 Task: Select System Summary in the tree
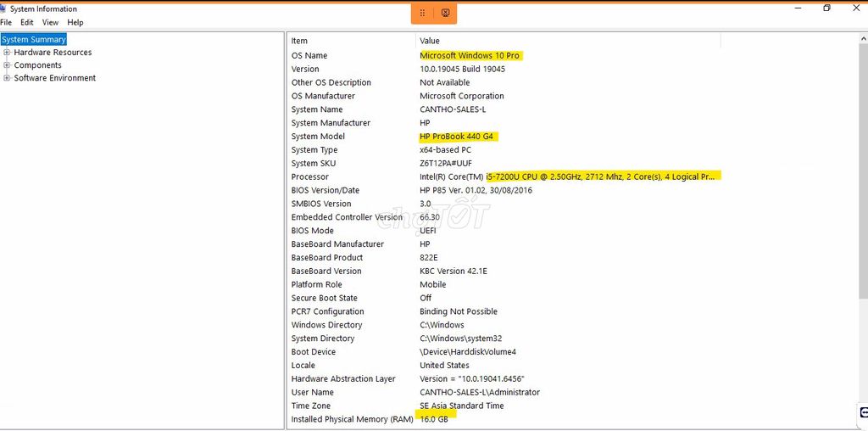pyautogui.click(x=34, y=39)
